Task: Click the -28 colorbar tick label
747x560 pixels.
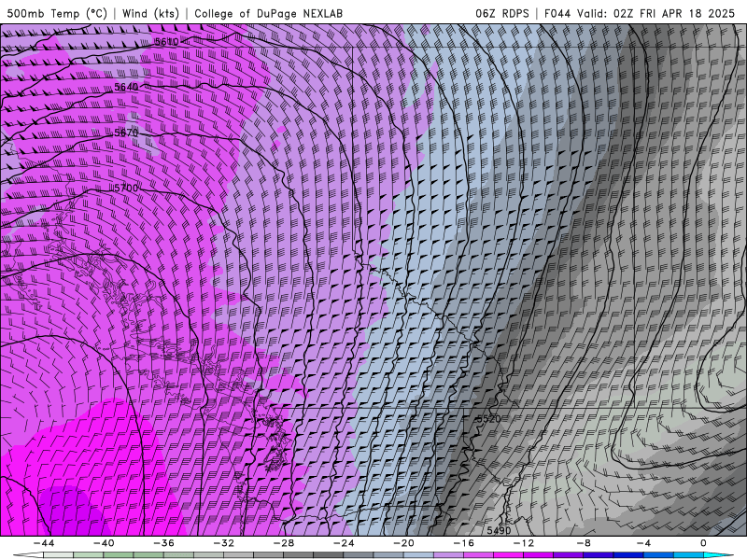Action: 284,543
